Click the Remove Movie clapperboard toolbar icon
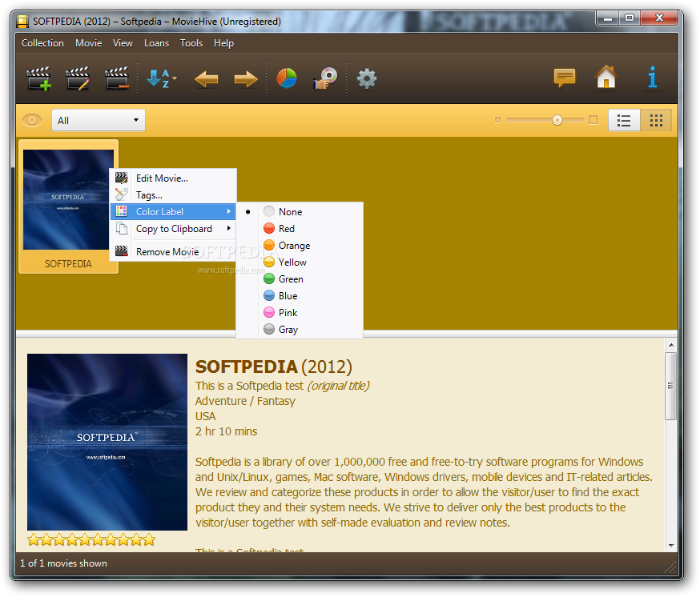The width and height of the screenshot is (700, 597). click(x=117, y=78)
